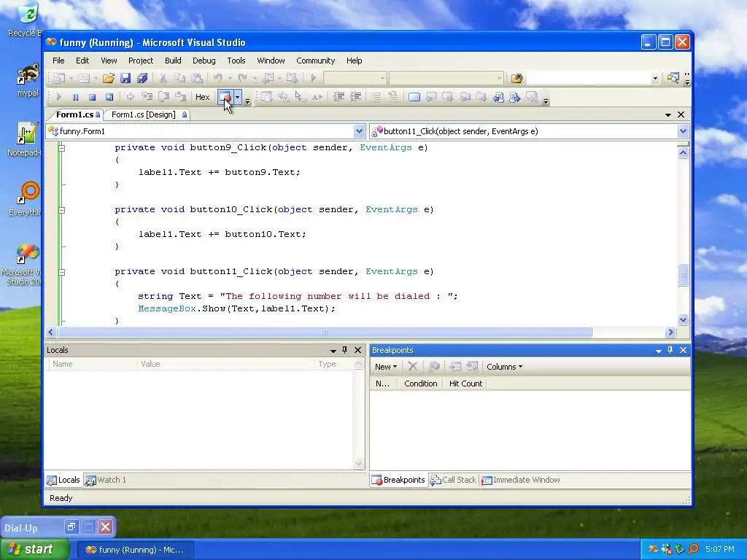
Task: Open the Columns dropdown in Breakpoints panel
Action: coord(504,367)
